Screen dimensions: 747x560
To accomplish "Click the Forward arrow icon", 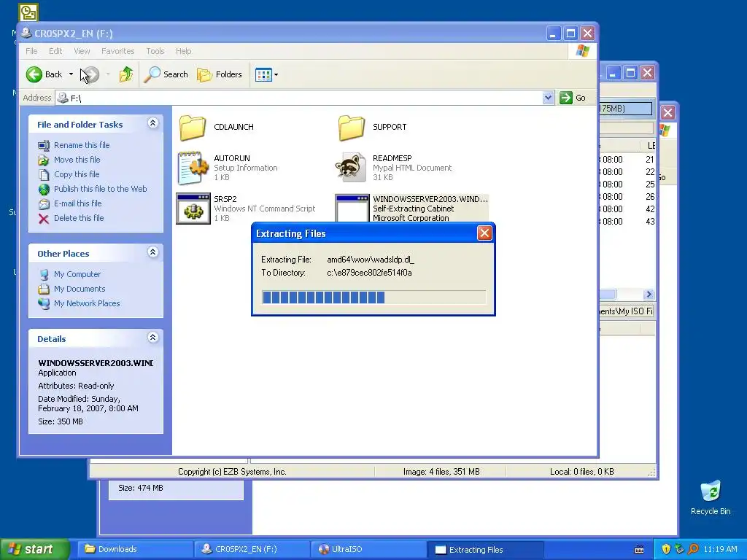I will [91, 74].
